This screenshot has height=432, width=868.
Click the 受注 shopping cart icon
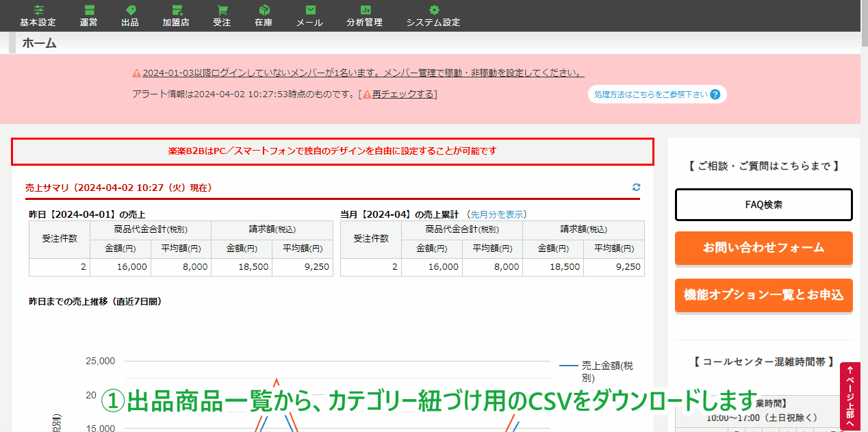[x=222, y=10]
